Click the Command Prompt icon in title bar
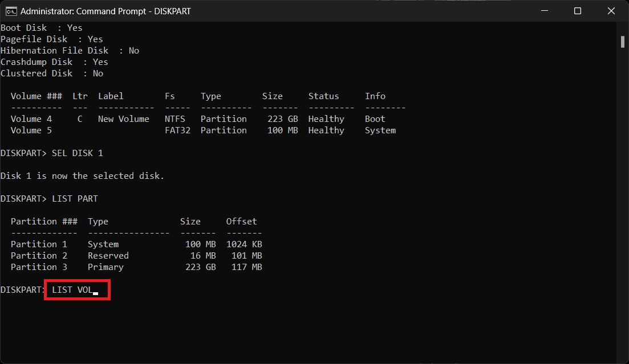This screenshot has width=629, height=364. pyautogui.click(x=11, y=11)
